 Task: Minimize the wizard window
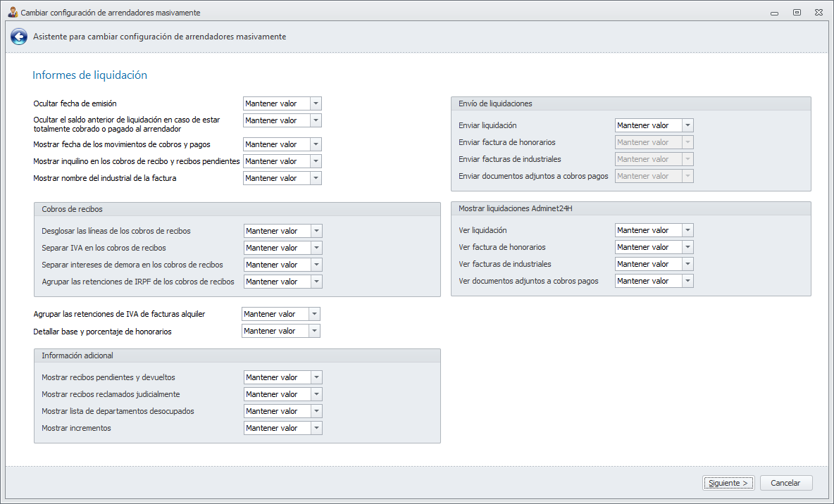(775, 12)
